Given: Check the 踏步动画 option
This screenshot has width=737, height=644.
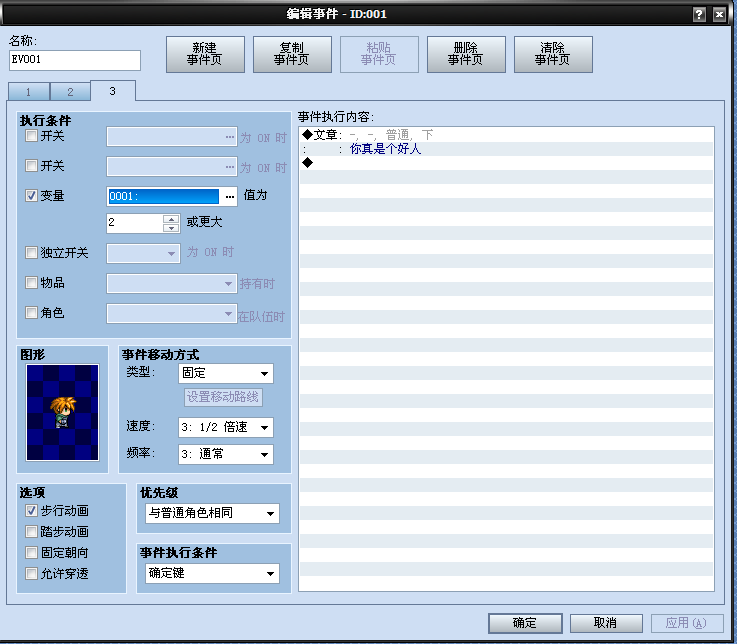Looking at the screenshot, I should pos(31,532).
